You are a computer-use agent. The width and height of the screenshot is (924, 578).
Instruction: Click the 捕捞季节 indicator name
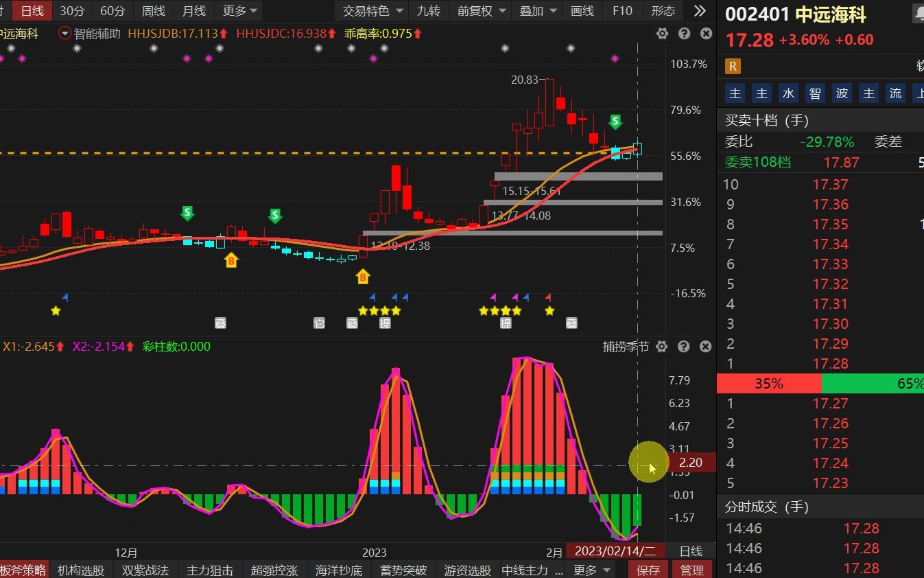click(626, 347)
